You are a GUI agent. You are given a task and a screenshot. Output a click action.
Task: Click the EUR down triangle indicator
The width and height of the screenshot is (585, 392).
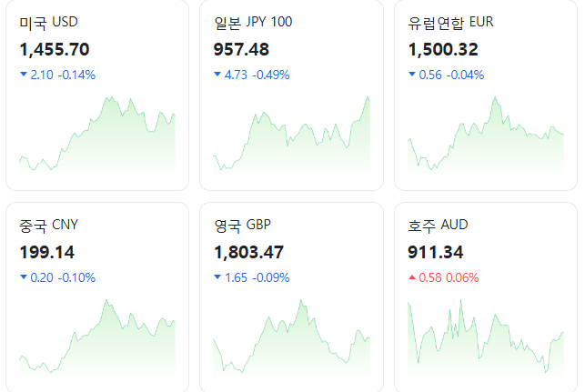pyautogui.click(x=412, y=75)
